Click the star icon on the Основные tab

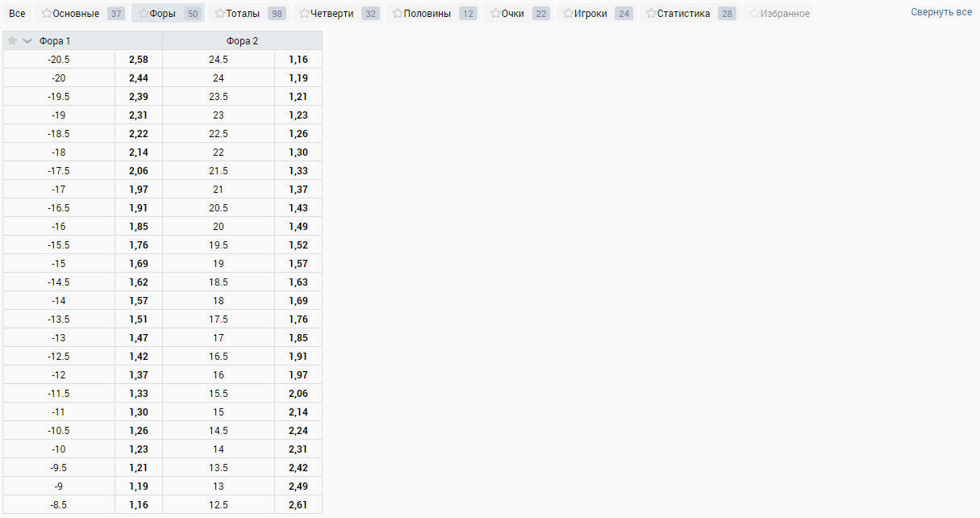47,14
